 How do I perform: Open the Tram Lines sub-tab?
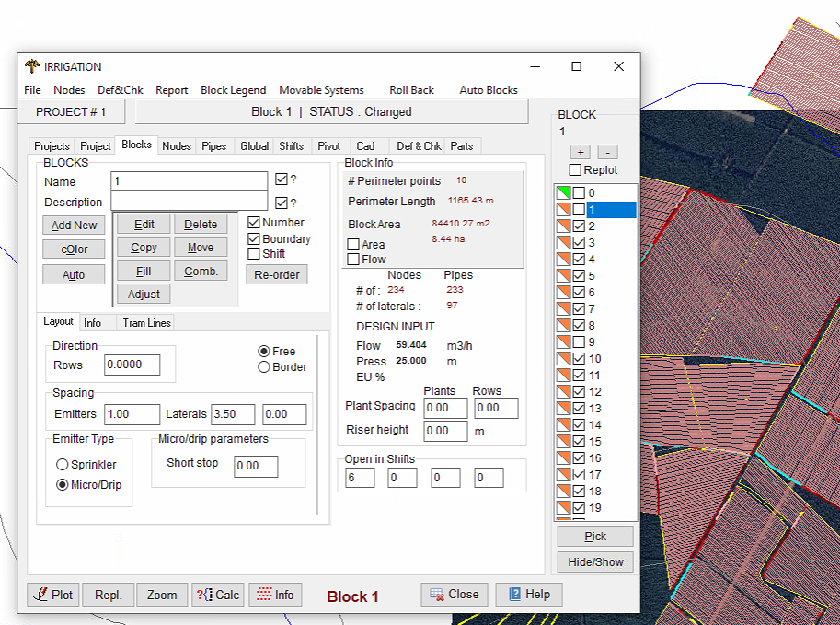[x=146, y=323]
